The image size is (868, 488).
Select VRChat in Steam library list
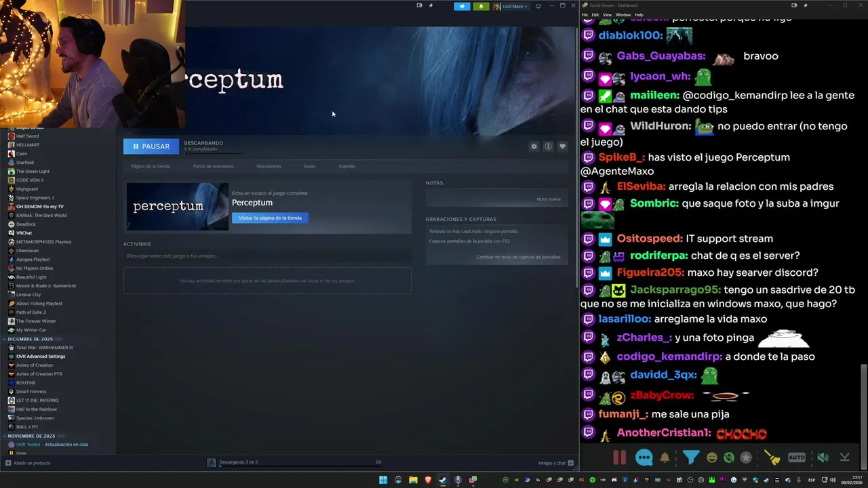pyautogui.click(x=24, y=233)
